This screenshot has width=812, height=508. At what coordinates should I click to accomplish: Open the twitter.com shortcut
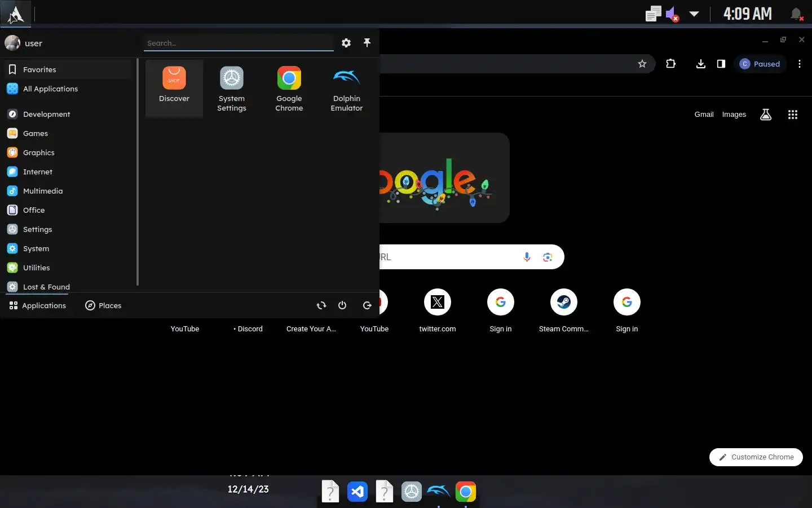pyautogui.click(x=438, y=310)
